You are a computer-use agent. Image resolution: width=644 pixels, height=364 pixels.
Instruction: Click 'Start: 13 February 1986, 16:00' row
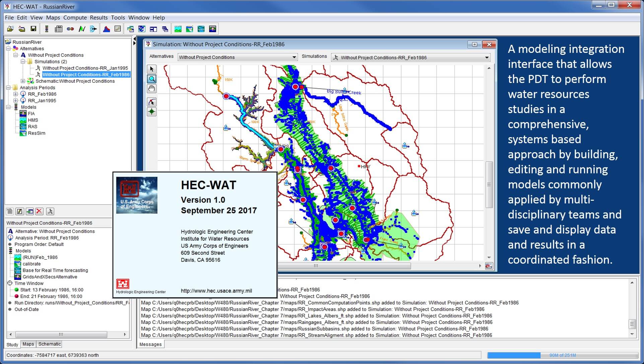[52, 290]
